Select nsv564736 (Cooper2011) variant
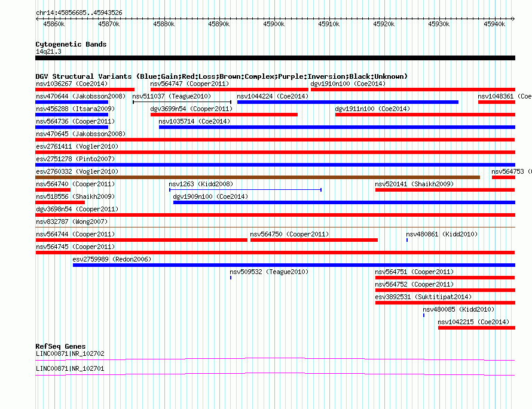The image size is (532, 409). click(72, 127)
